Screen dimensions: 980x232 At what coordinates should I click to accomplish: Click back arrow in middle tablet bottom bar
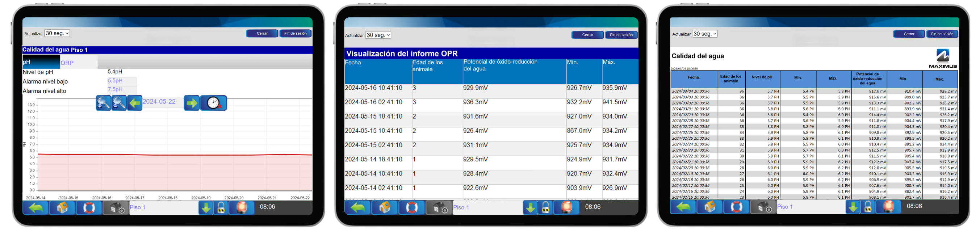357,208
